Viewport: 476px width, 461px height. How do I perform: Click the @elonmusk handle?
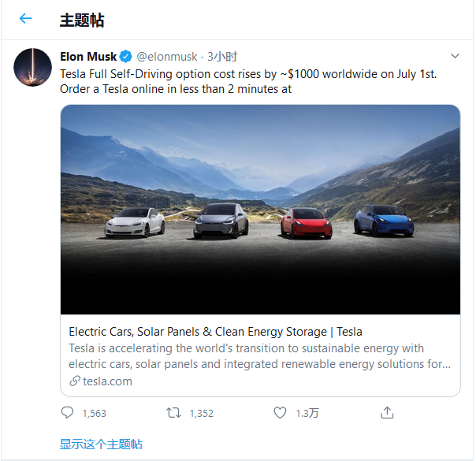coord(167,57)
